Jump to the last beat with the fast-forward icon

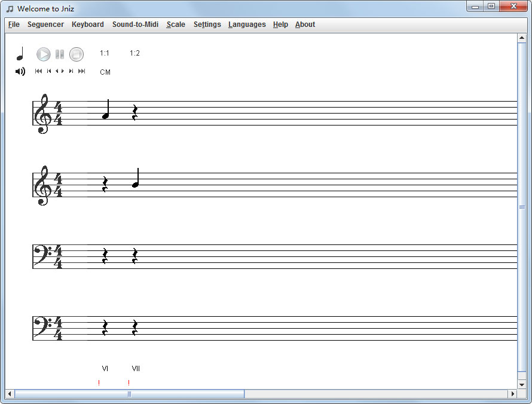(81, 71)
